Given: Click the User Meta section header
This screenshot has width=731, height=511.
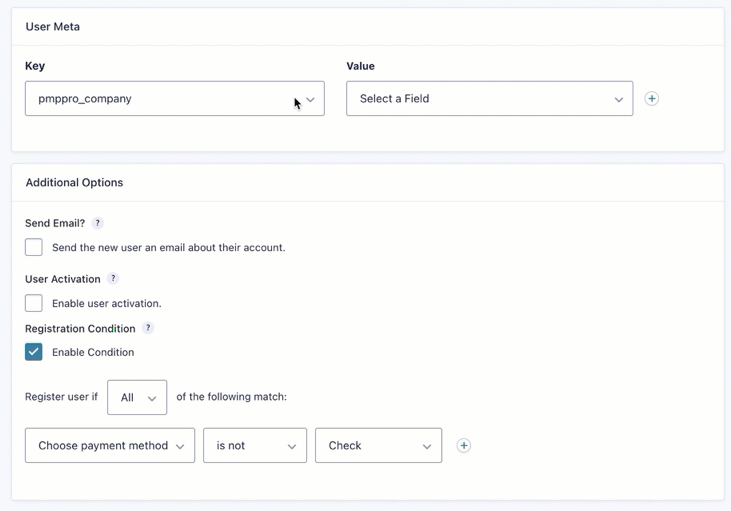Looking at the screenshot, I should point(53,27).
